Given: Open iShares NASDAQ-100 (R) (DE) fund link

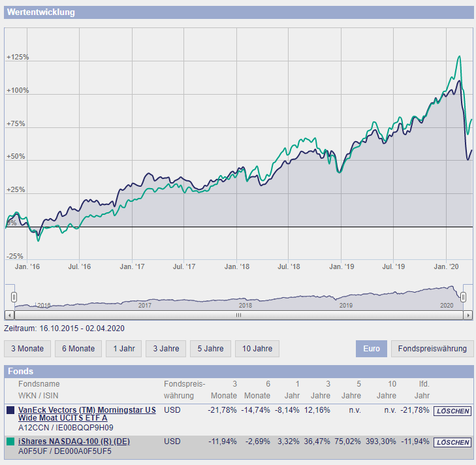Looking at the screenshot, I should (x=74, y=441).
